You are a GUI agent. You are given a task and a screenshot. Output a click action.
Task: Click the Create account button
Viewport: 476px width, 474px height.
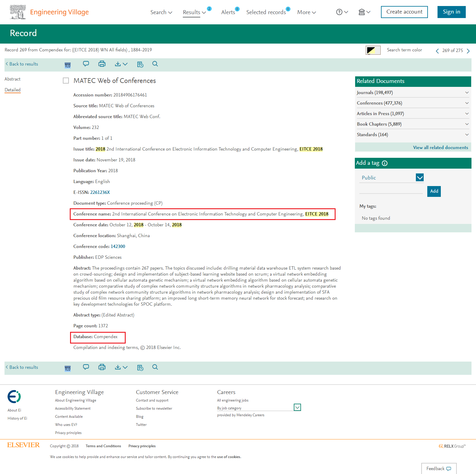coord(404,12)
